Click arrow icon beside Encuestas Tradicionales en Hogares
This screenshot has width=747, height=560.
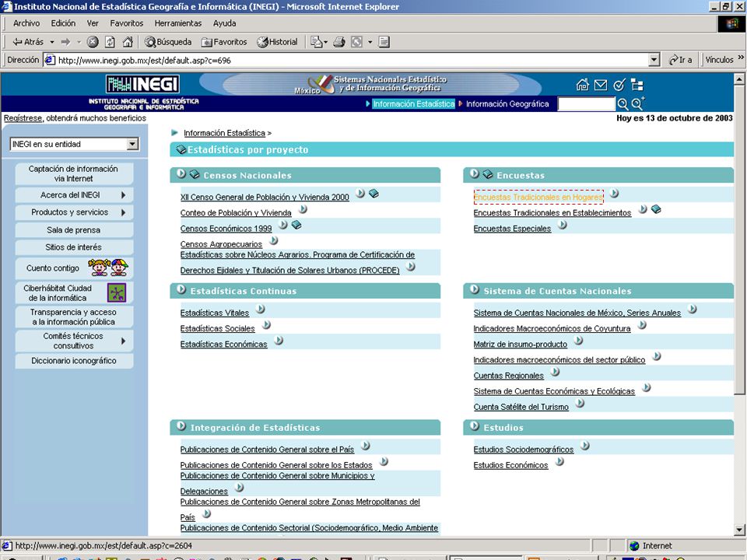(x=615, y=194)
